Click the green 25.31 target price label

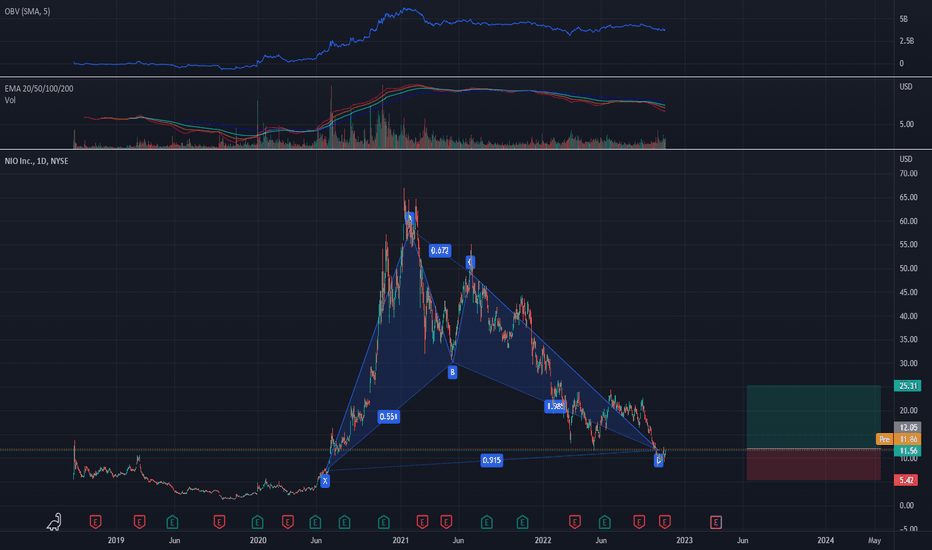pyautogui.click(x=908, y=386)
